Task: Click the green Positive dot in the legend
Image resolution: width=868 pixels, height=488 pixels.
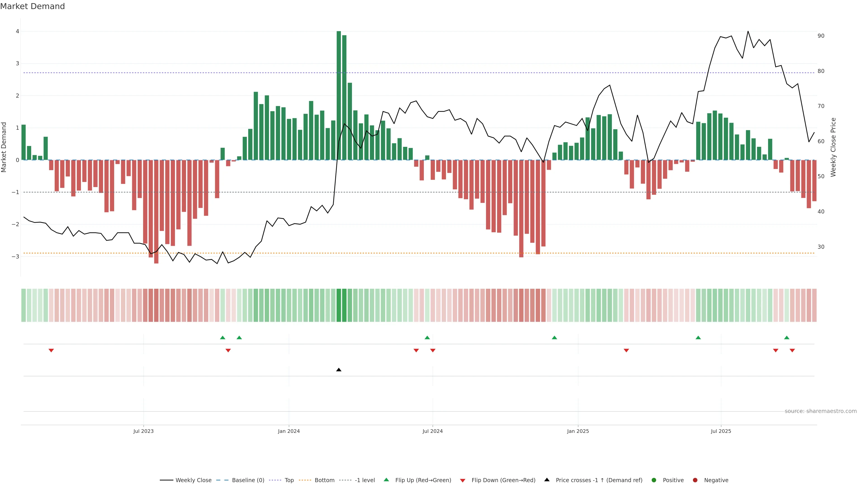Action: [x=654, y=480]
